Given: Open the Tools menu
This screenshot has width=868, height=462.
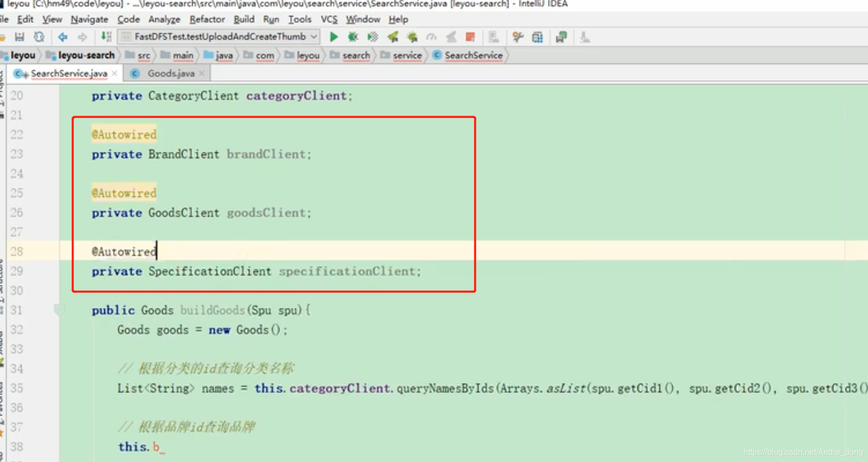Looking at the screenshot, I should [300, 20].
